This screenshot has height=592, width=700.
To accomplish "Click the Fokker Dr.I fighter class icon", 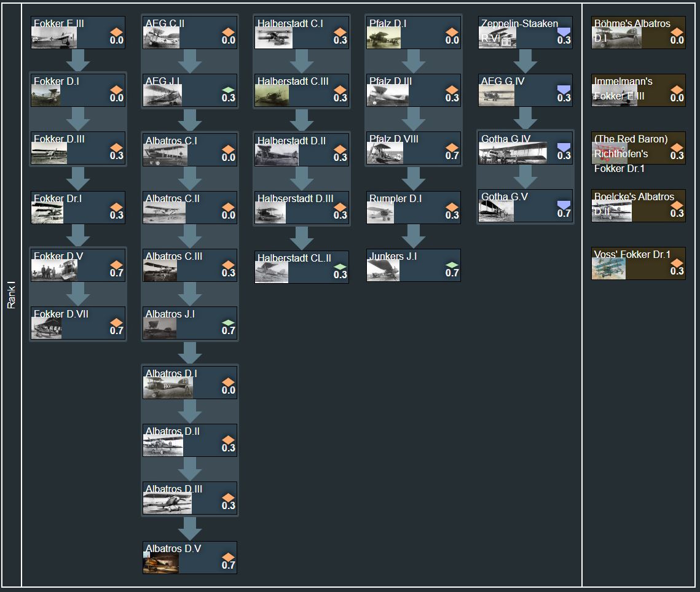I will click(117, 207).
